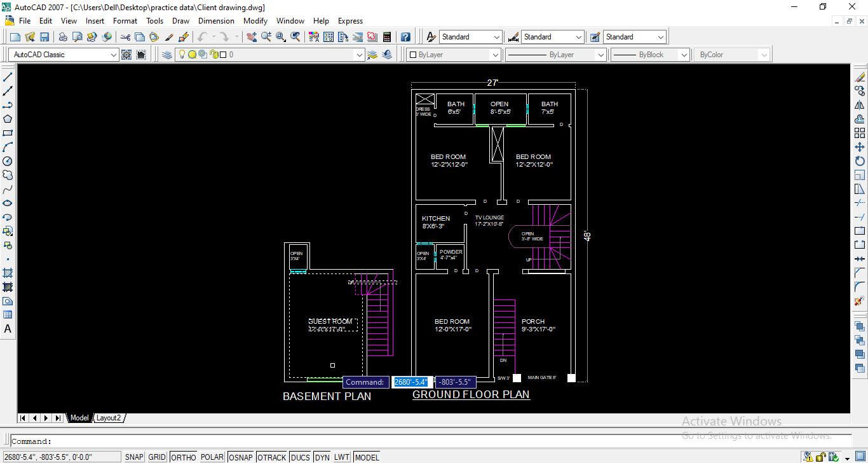The height and width of the screenshot is (463, 868).
Task: Select the Multiline Text tool
Action: (8, 329)
